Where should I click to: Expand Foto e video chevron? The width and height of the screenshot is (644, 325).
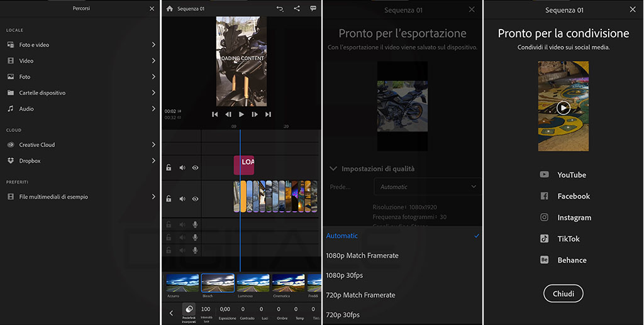pos(153,44)
